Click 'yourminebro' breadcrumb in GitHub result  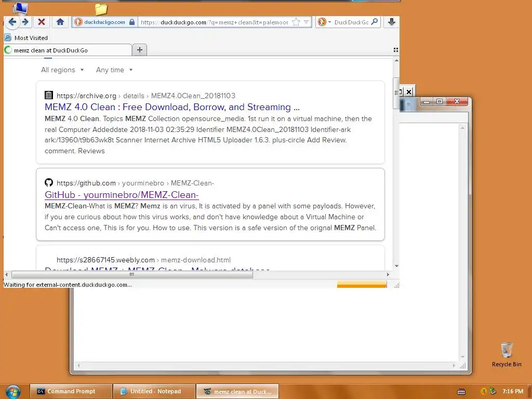point(143,183)
